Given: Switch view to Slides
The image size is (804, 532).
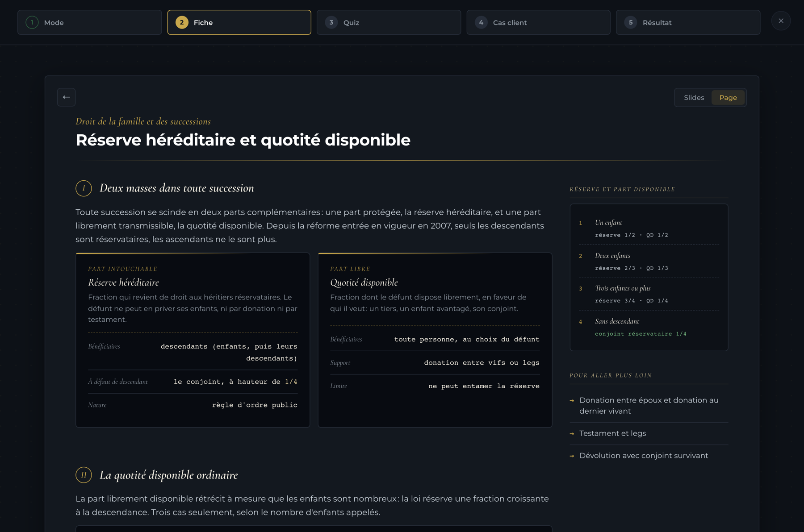Looking at the screenshot, I should [694, 98].
